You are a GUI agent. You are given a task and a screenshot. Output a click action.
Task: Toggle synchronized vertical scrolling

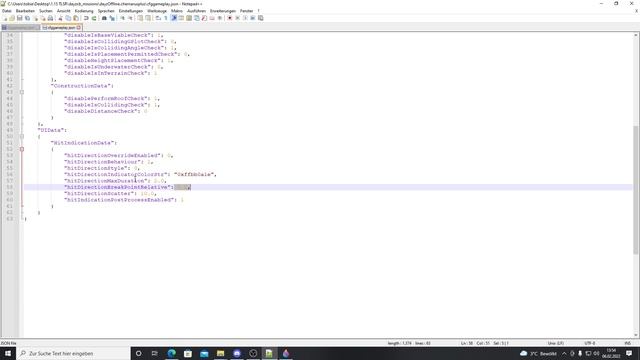[x=140, y=18]
